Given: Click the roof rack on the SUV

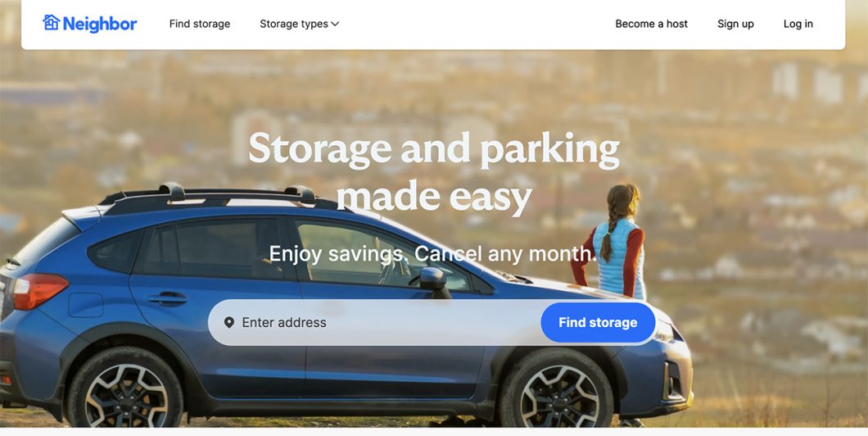Looking at the screenshot, I should point(216,196).
